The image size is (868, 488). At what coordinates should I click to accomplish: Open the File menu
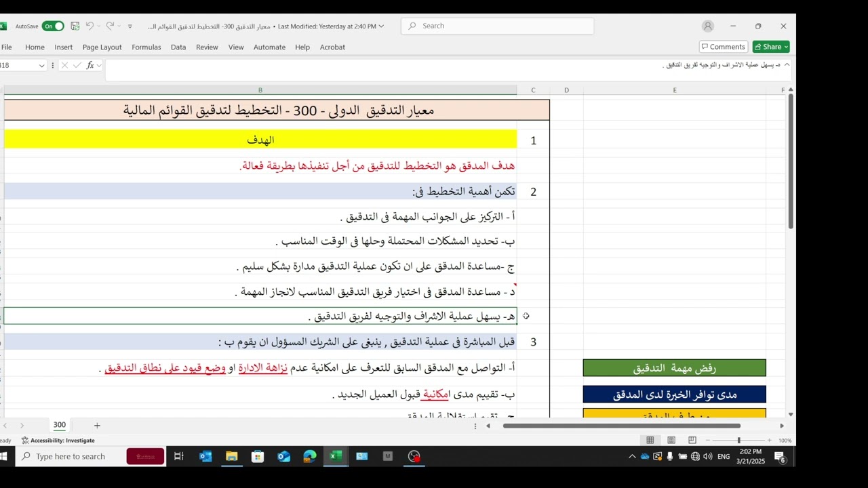tap(7, 47)
